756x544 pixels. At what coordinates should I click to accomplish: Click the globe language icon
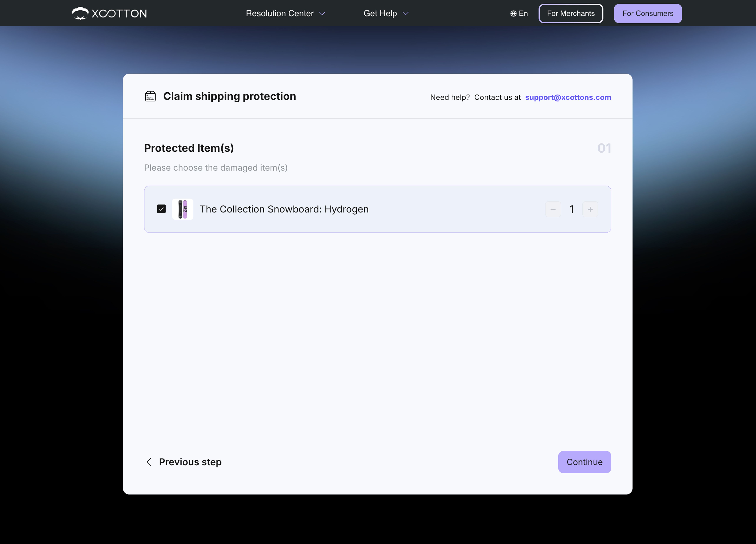coord(513,14)
